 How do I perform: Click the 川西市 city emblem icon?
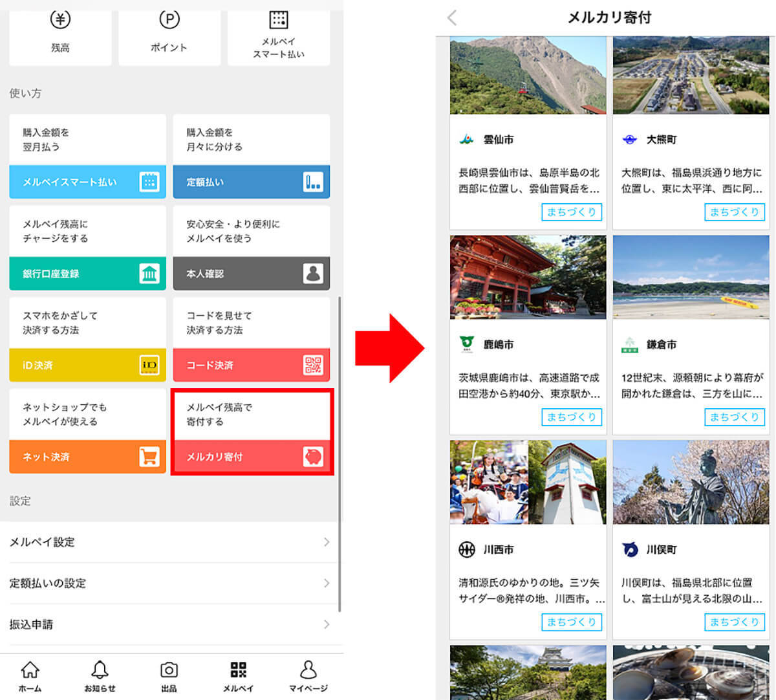(x=466, y=549)
